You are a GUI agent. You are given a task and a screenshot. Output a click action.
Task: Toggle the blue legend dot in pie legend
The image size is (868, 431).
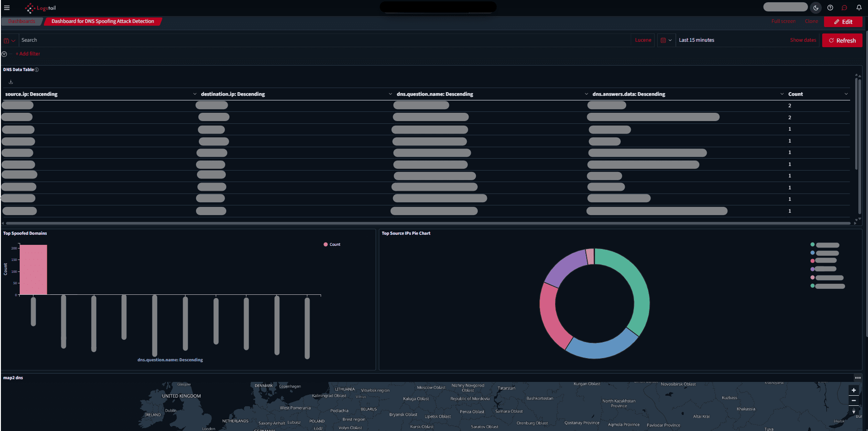[x=813, y=253]
